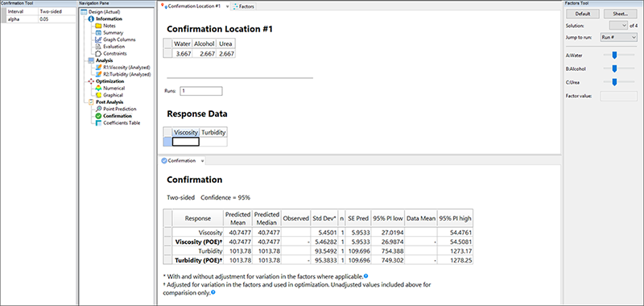Viewport: 644px width, 306px height.
Task: Open the Summary node icon
Action: point(98,32)
